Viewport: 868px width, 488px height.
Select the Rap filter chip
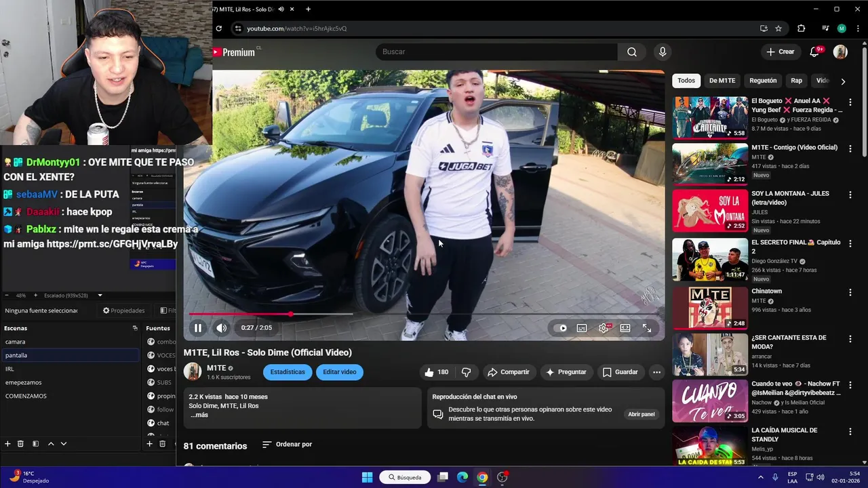796,81
